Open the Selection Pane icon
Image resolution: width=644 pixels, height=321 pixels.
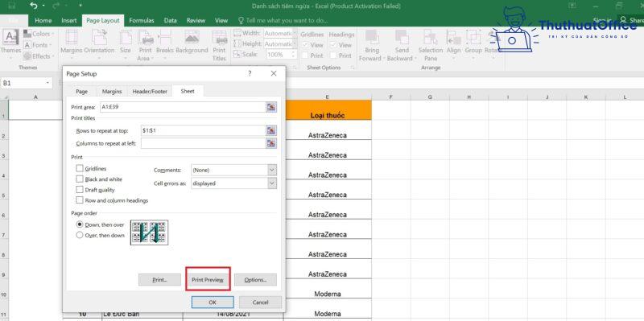point(431,37)
